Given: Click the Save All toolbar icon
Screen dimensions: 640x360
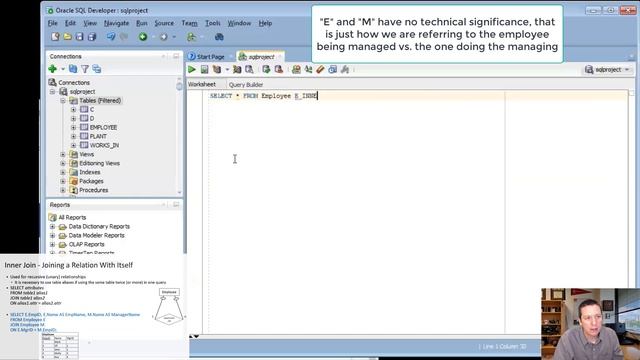Looking at the screenshot, I should point(92,37).
